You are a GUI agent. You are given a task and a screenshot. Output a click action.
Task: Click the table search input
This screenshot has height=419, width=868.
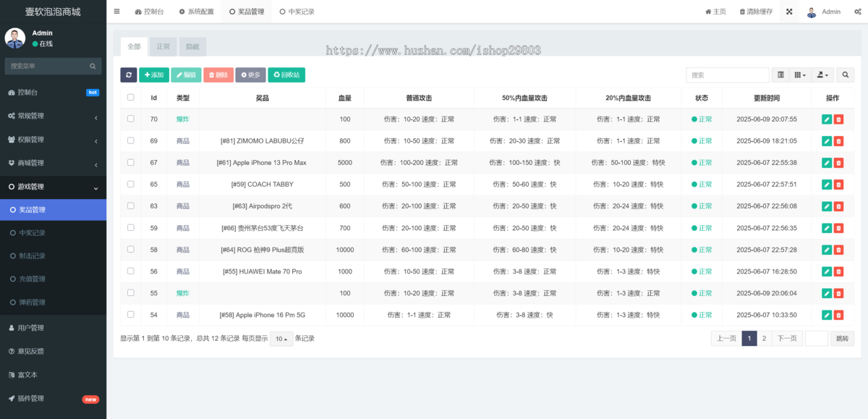728,75
